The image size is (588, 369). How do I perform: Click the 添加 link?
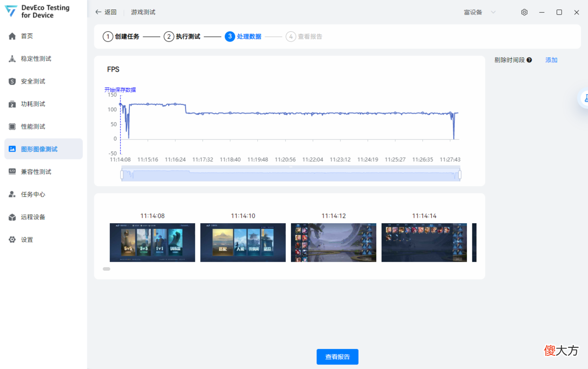(551, 60)
